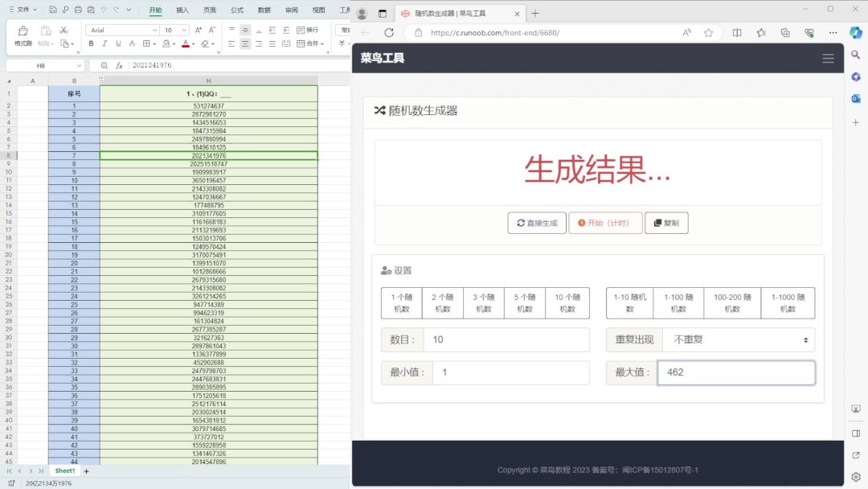Select the 1-100 随机数 preset button
The image size is (868, 489).
tap(678, 302)
